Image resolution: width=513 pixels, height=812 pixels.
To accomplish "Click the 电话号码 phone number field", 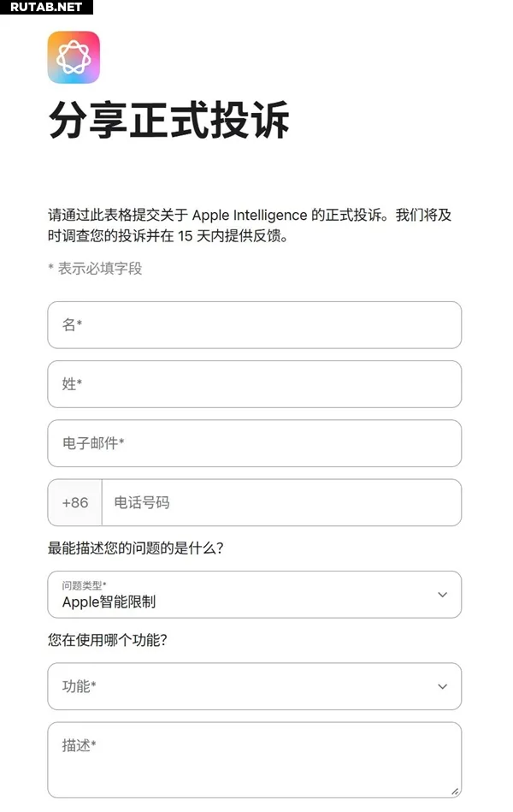I will pyautogui.click(x=280, y=502).
